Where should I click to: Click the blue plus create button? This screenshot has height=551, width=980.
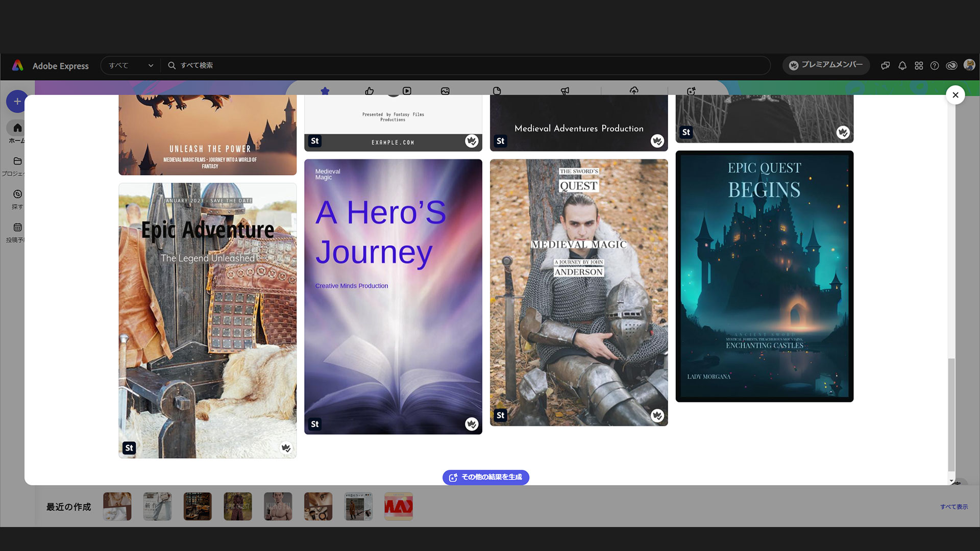click(x=17, y=102)
